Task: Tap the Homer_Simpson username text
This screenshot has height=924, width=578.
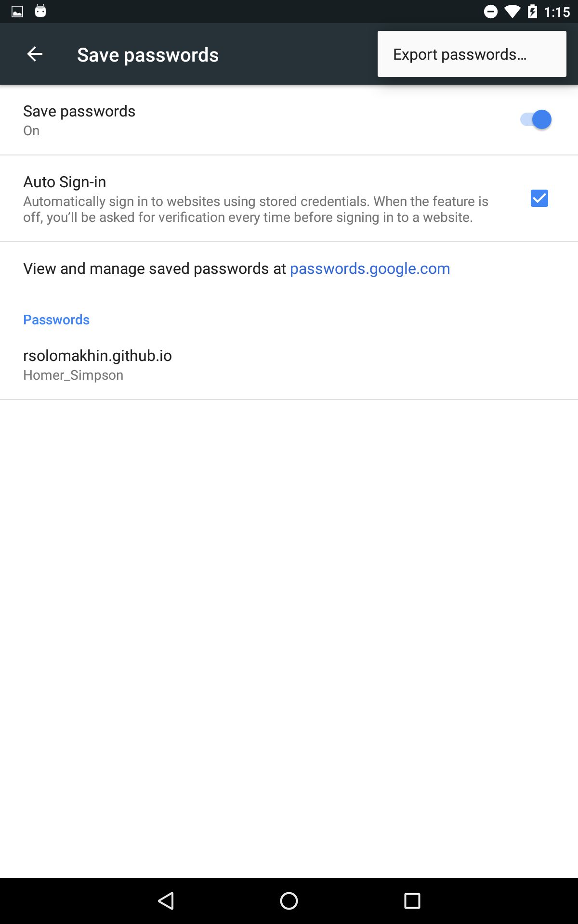Action: [x=73, y=375]
